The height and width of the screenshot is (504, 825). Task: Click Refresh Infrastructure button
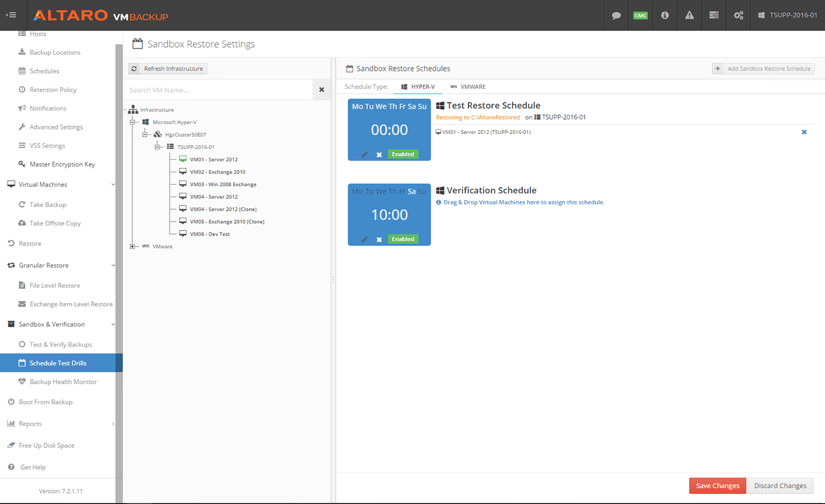tap(168, 69)
